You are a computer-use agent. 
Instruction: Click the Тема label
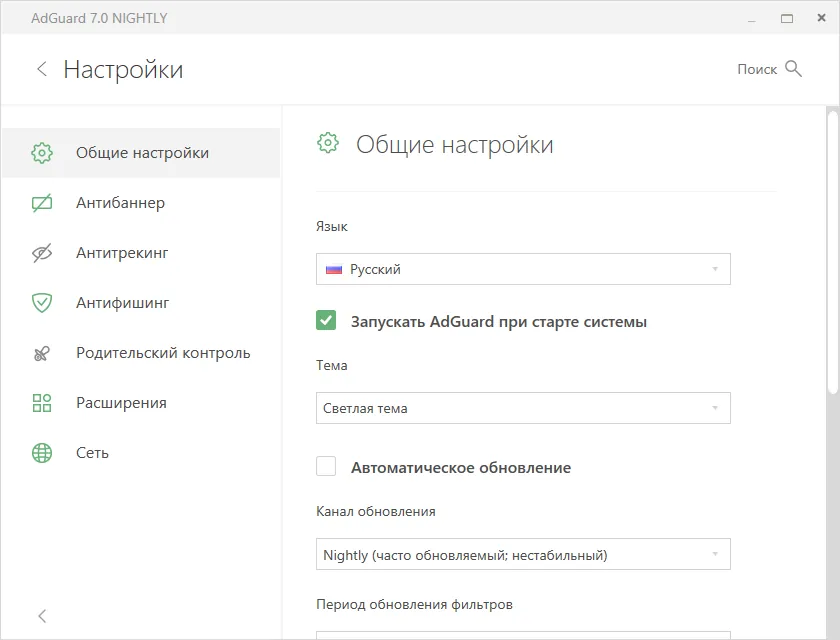click(x=332, y=365)
